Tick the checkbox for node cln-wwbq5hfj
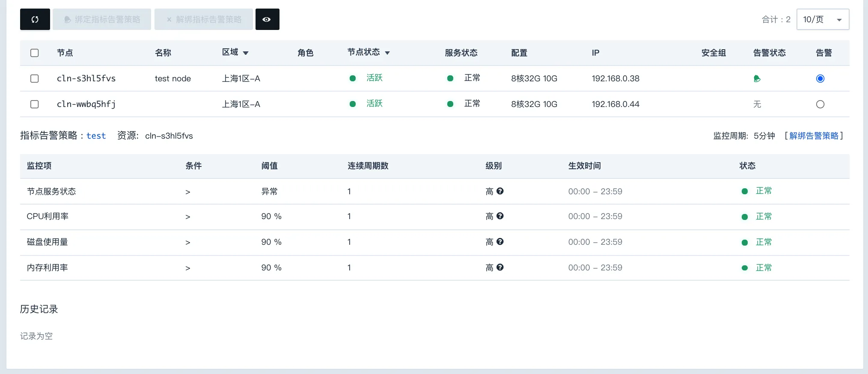868x374 pixels. pos(35,104)
